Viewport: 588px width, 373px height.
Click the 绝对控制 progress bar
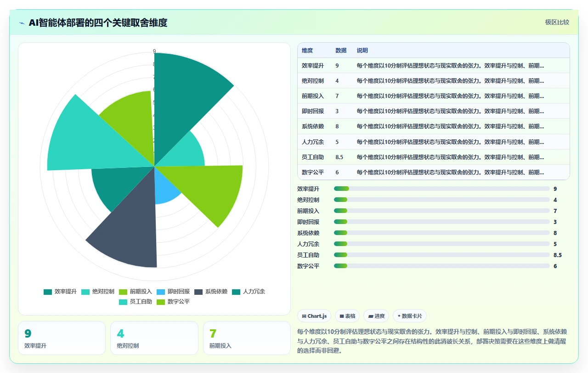[442, 200]
